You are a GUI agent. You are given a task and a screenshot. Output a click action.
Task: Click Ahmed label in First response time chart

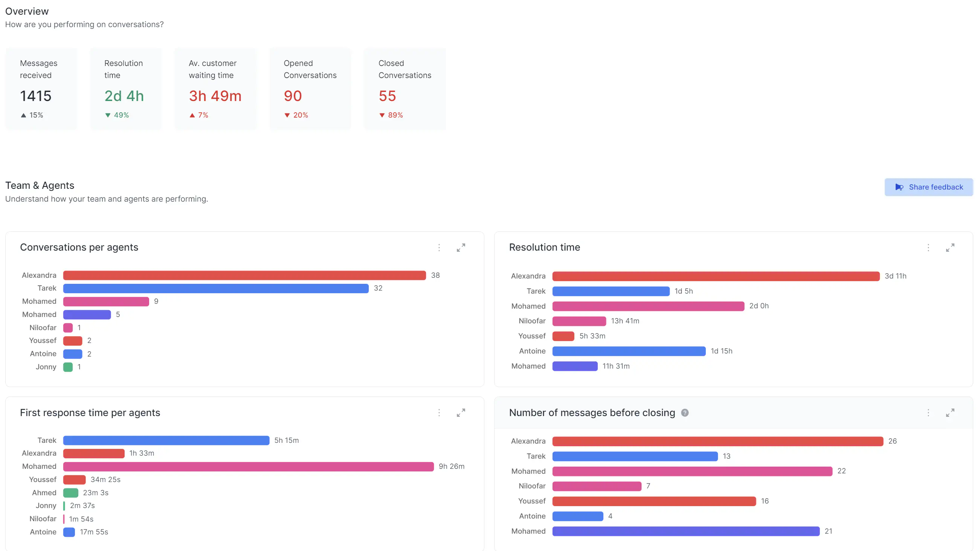pyautogui.click(x=44, y=493)
